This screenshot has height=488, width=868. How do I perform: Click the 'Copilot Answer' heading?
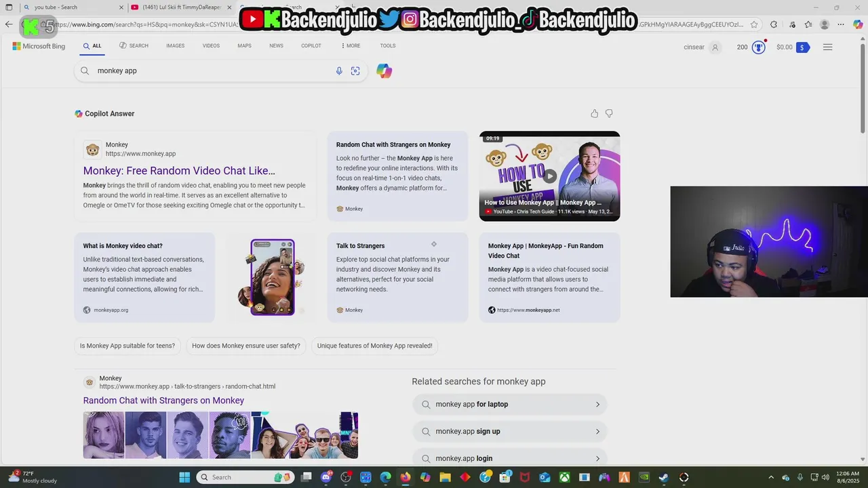(x=109, y=114)
